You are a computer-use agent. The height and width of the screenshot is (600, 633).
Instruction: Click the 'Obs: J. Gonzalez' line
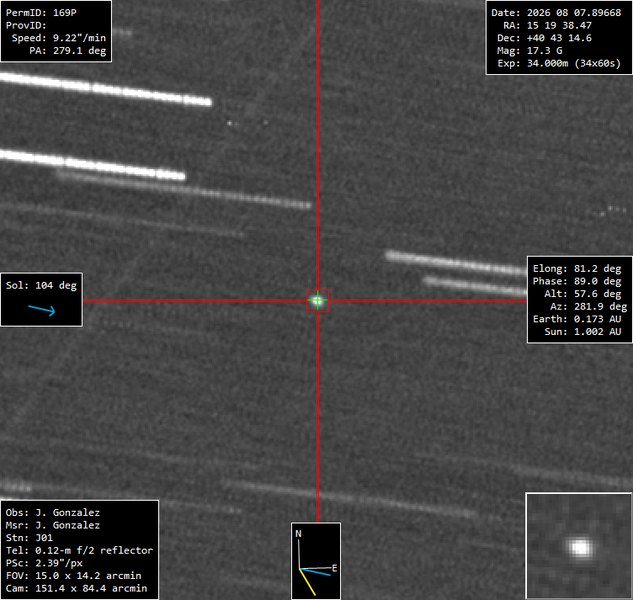(x=52, y=512)
